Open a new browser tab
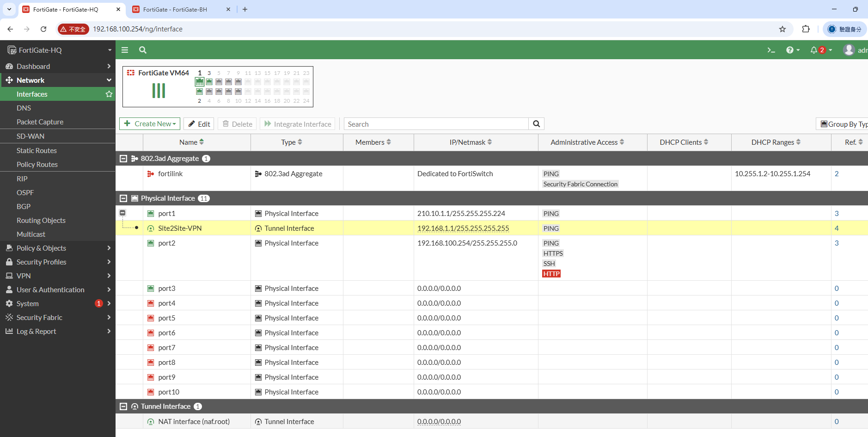The image size is (868, 437). coord(245,9)
